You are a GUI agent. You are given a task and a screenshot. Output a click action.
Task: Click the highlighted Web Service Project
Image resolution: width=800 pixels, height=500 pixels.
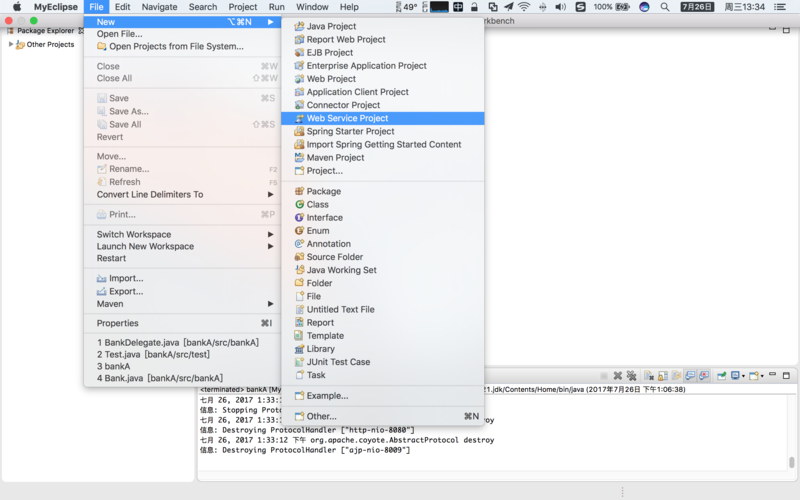coord(382,118)
